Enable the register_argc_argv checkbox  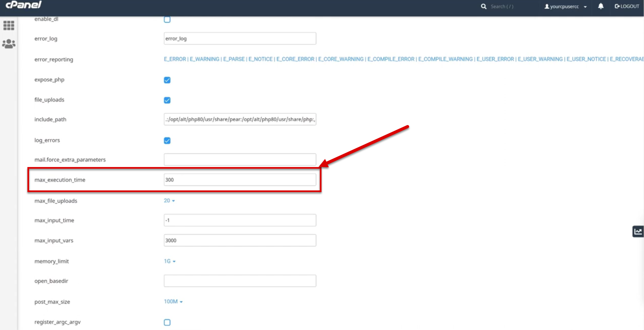coord(167,322)
